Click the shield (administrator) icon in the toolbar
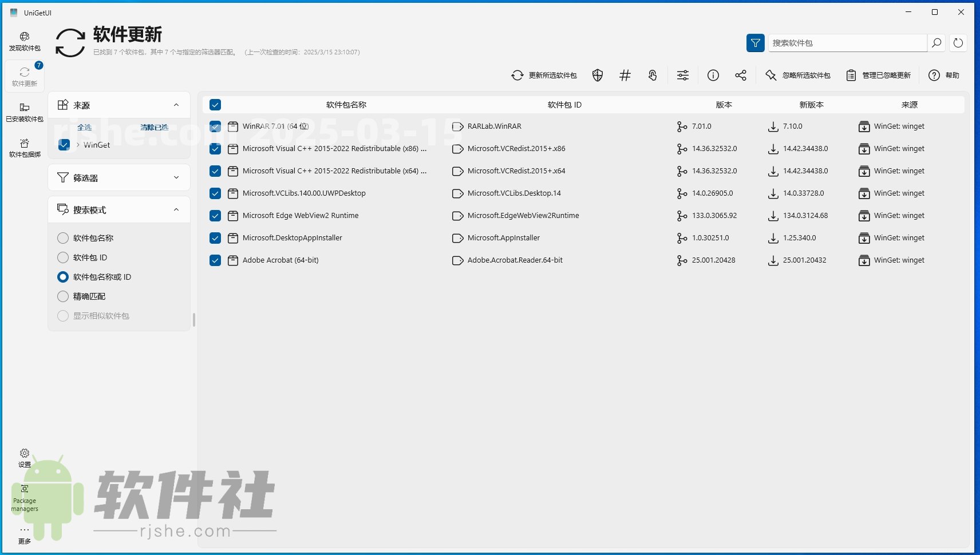Screen dimensions: 980x555 (597, 75)
